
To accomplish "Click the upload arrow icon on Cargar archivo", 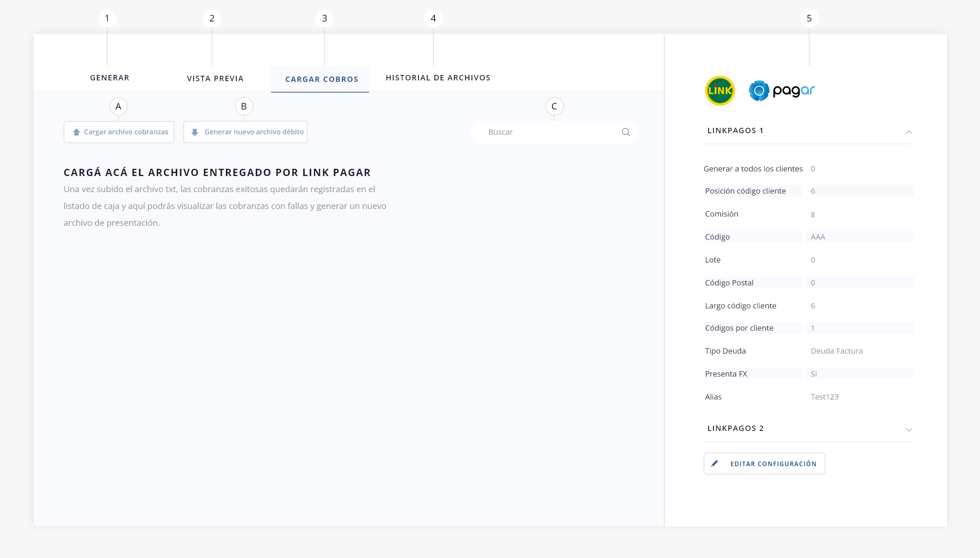I will [76, 132].
